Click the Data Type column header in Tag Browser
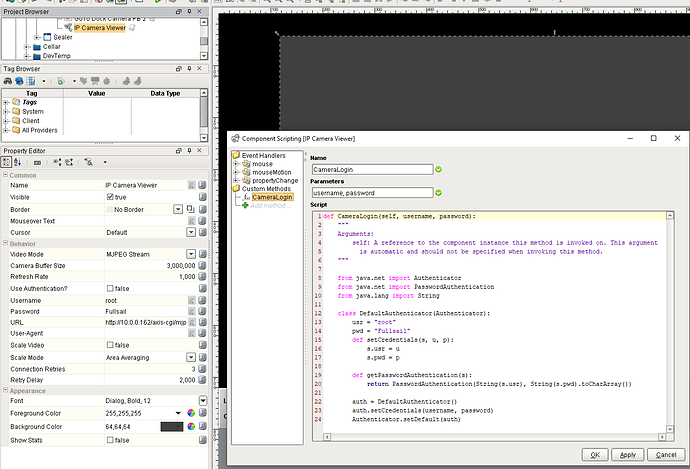This screenshot has height=469, width=690. coord(165,93)
